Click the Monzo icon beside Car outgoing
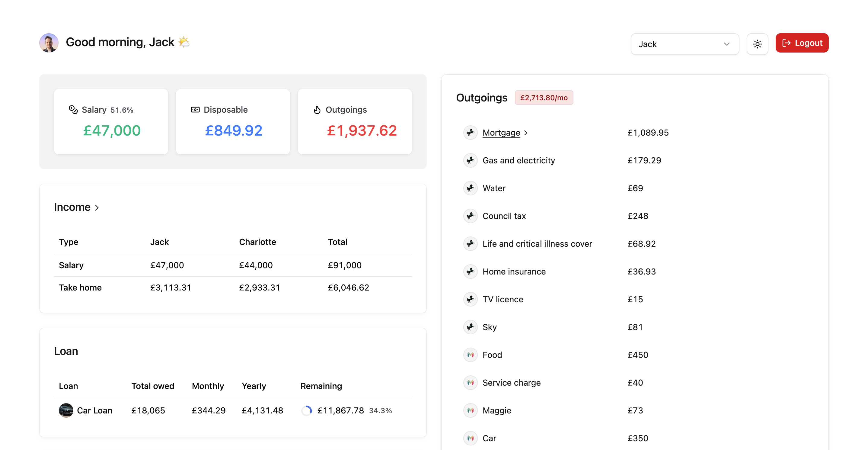The height and width of the screenshot is (450, 868). point(470,438)
